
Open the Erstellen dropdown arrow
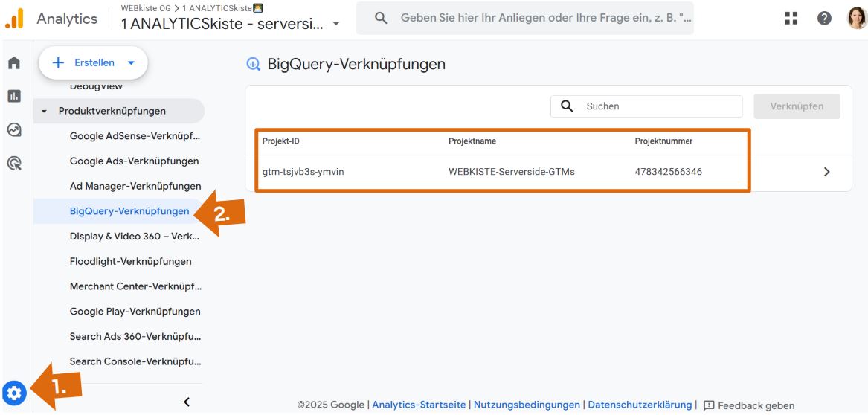coord(131,62)
